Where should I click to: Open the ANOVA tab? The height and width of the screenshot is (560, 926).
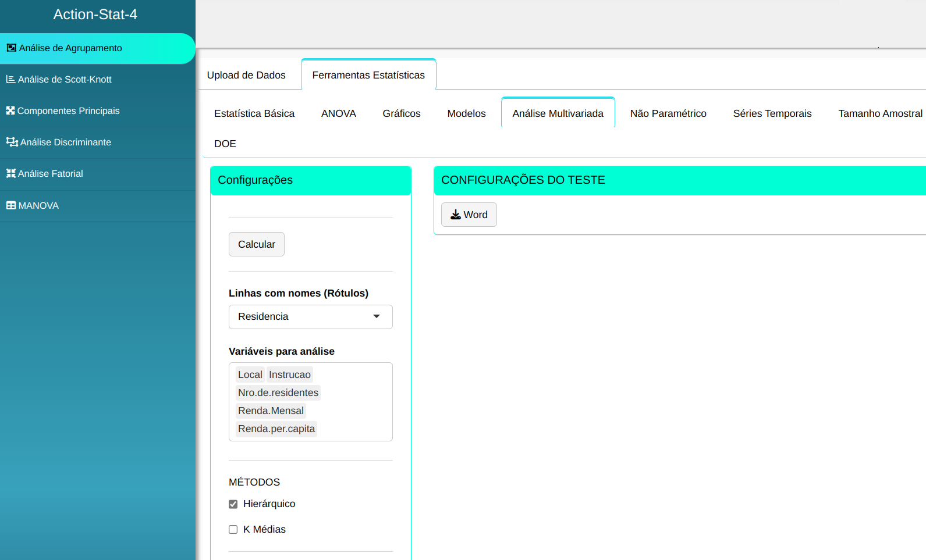338,113
